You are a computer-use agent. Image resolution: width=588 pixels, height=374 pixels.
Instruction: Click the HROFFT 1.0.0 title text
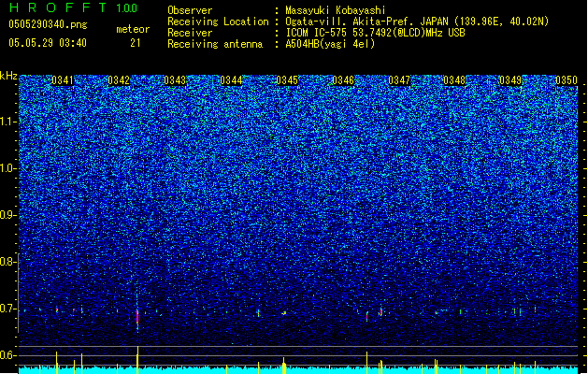click(74, 7)
